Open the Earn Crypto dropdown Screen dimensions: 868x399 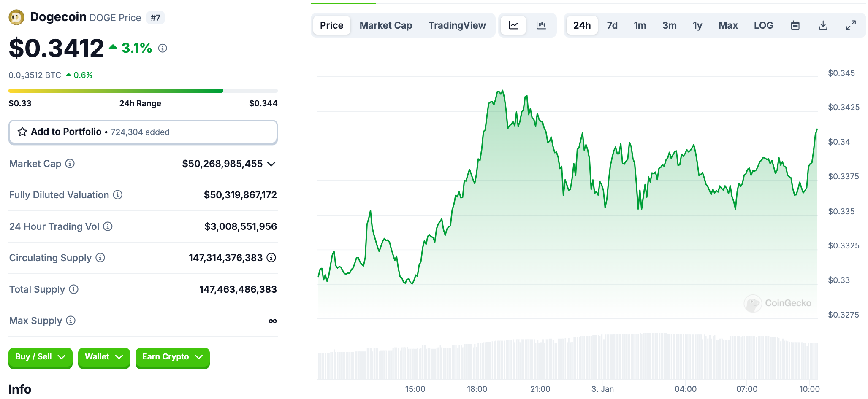coord(172,357)
